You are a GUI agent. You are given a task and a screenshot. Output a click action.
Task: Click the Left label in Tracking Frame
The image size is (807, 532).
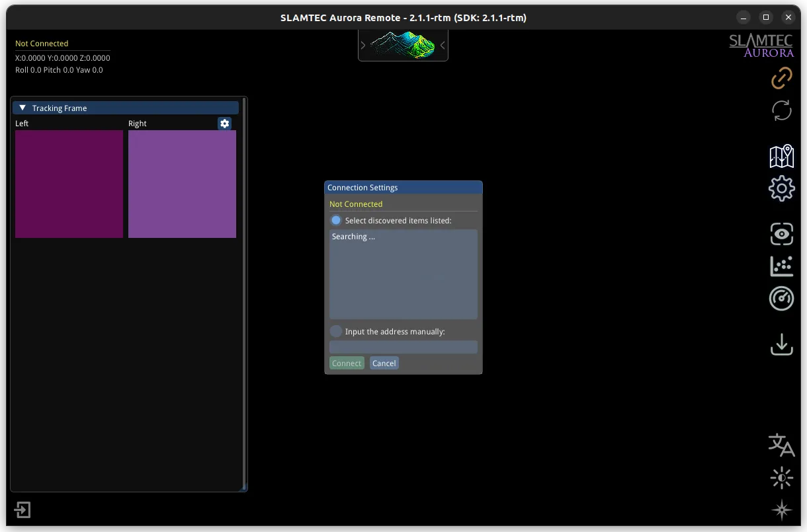(x=22, y=124)
